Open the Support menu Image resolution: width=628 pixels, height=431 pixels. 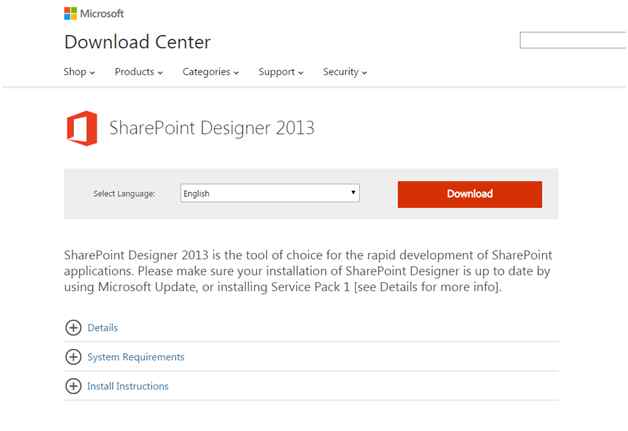280,72
